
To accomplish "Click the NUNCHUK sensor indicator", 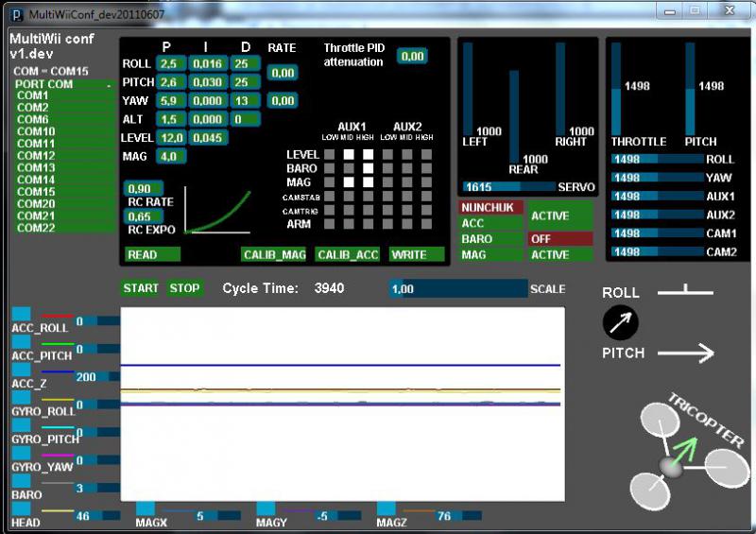I will [x=491, y=207].
